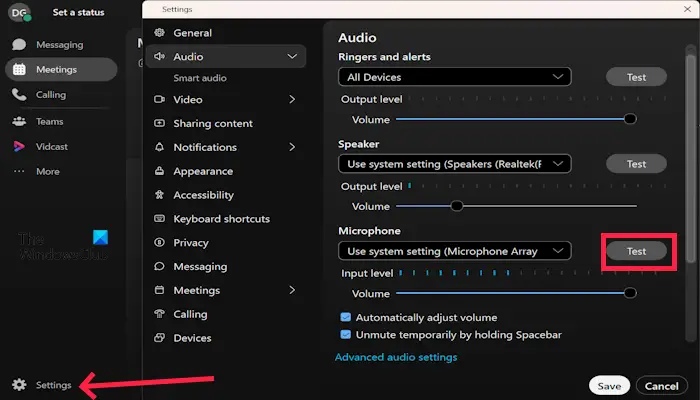Click the Settings label at bottom left

(x=54, y=385)
